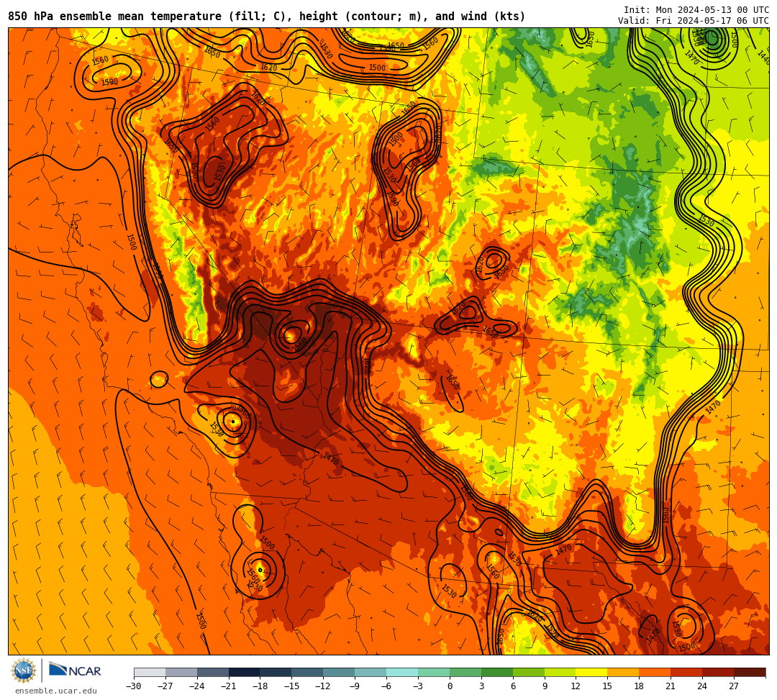Image resolution: width=777 pixels, height=700 pixels.
Task: Pick the green 0 to 3 colorbar swatch
Action: click(465, 672)
